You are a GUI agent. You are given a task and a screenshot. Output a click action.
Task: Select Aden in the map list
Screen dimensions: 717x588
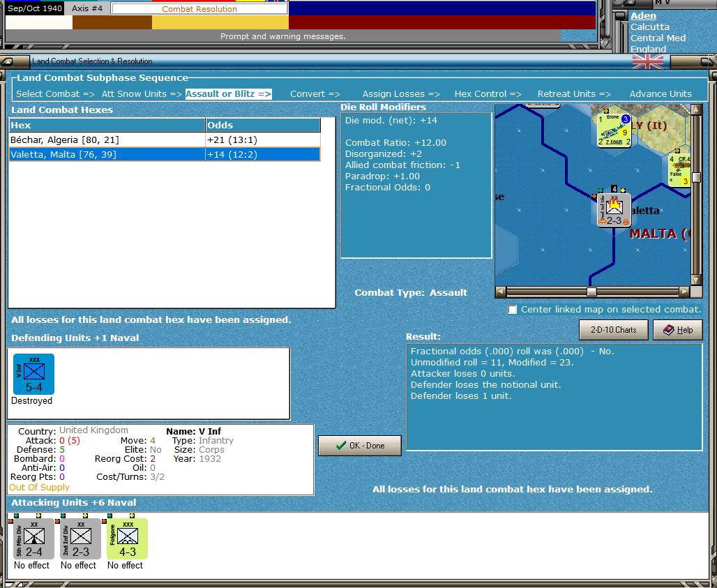pos(643,15)
